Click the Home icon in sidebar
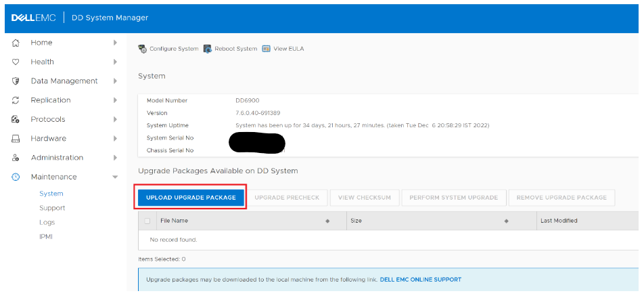The image size is (644, 306). (x=16, y=43)
